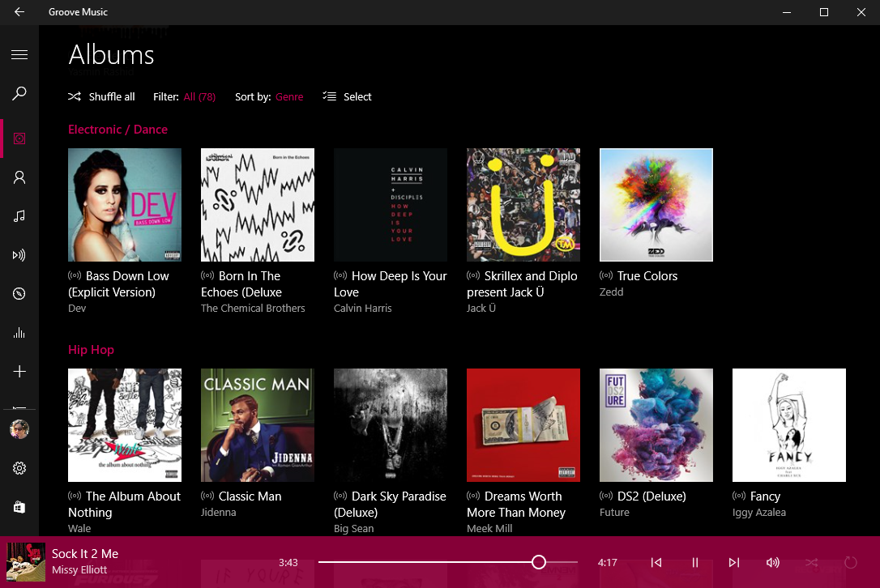Open the Hip Hop genre heading
Image resolution: width=880 pixels, height=588 pixels.
tap(91, 350)
